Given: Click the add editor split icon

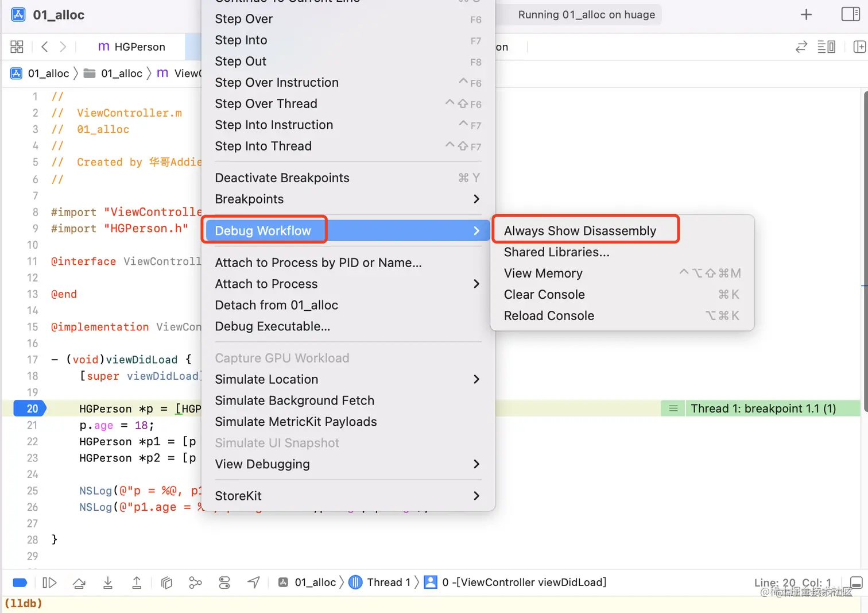Looking at the screenshot, I should point(859,47).
